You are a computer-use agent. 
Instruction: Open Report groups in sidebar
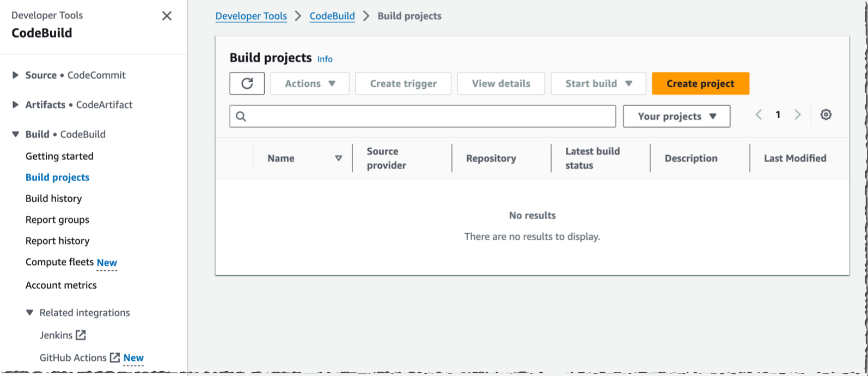coord(57,220)
